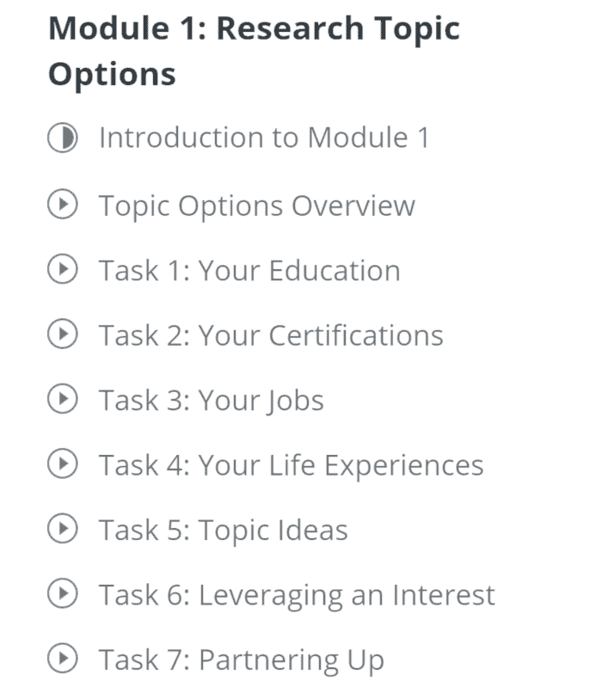Click the half-filled progress icon beside Introduction
The image size is (602, 700).
(x=63, y=138)
